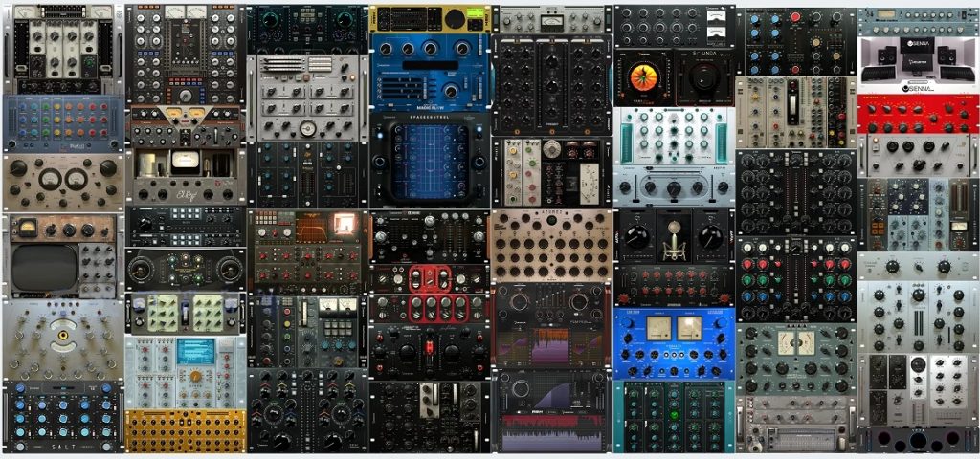Select the Azures beige knob-grid plugin
The height and width of the screenshot is (459, 980).
pyautogui.click(x=550, y=245)
